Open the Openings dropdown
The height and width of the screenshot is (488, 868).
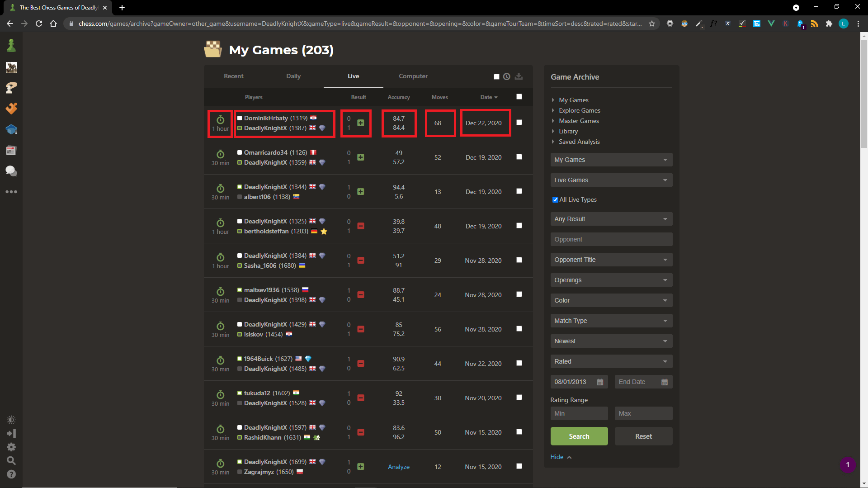point(611,280)
